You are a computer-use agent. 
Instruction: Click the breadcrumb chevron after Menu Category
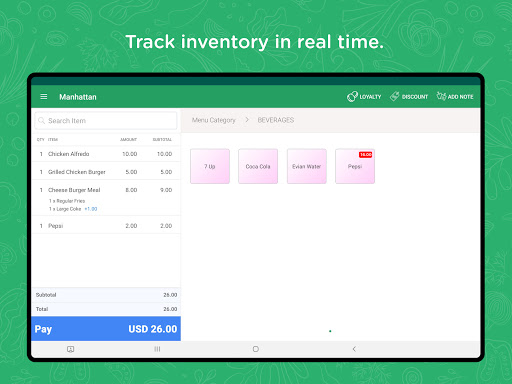point(247,120)
